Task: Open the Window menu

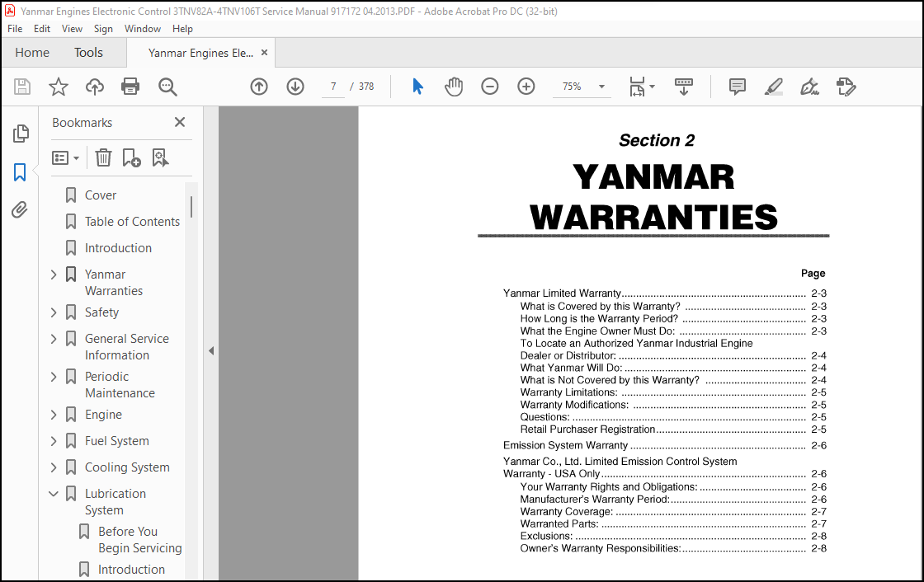Action: 143,29
